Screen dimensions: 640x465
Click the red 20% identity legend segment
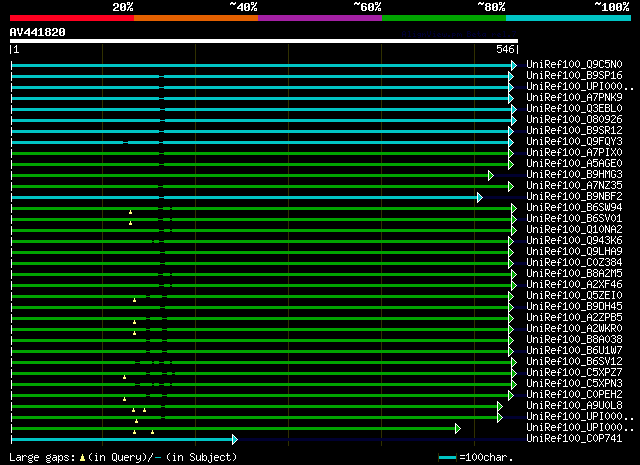(x=72, y=18)
